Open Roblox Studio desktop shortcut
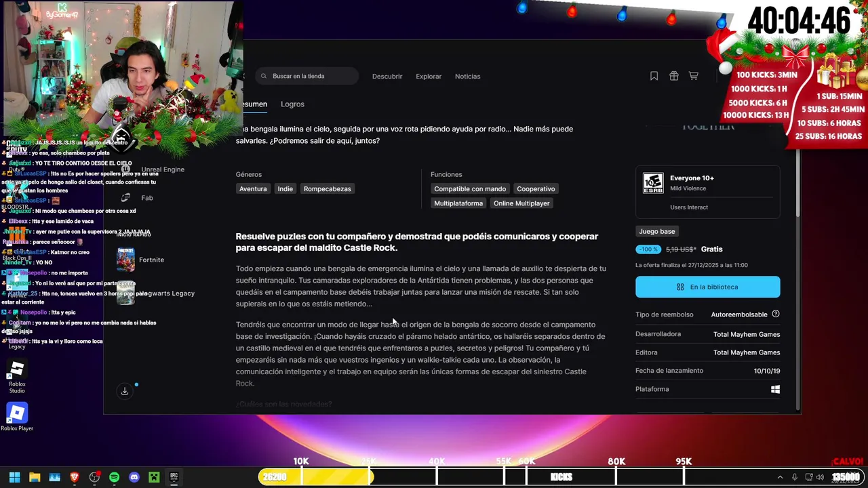This screenshot has width=868, height=488. coord(17,377)
